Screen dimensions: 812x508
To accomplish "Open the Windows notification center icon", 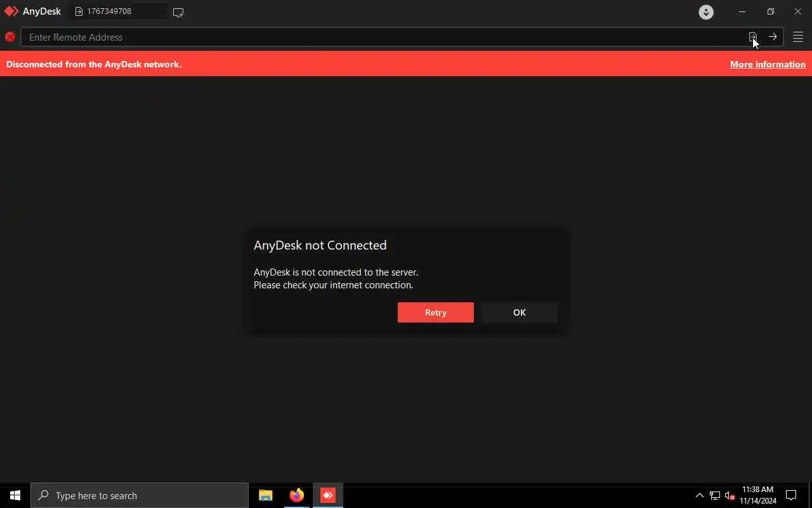I will [x=791, y=495].
